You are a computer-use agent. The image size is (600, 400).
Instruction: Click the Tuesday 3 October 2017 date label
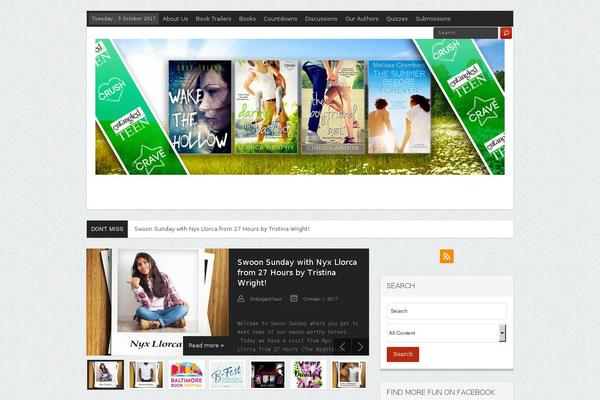[x=124, y=19]
